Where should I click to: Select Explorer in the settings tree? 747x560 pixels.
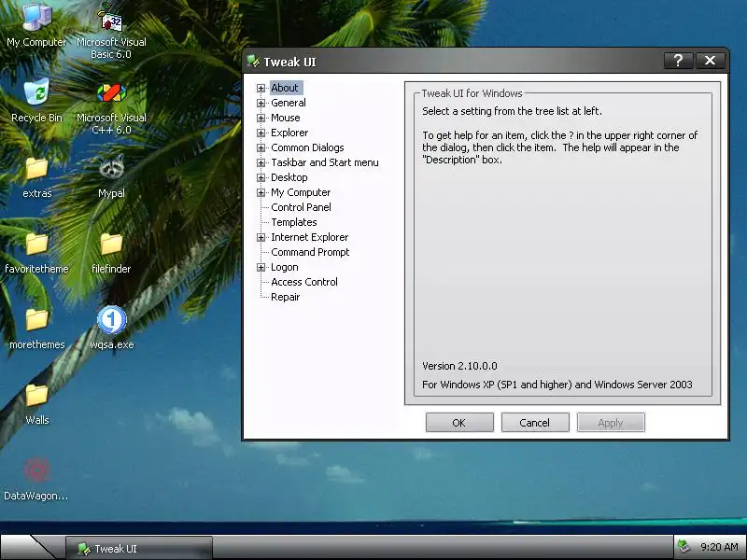click(x=289, y=133)
